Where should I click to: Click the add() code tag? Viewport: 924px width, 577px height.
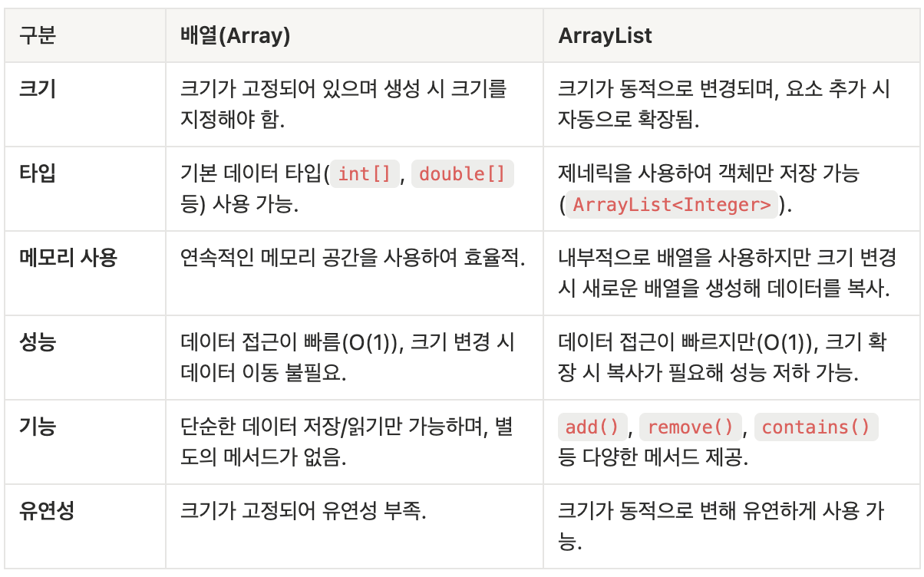tap(593, 427)
